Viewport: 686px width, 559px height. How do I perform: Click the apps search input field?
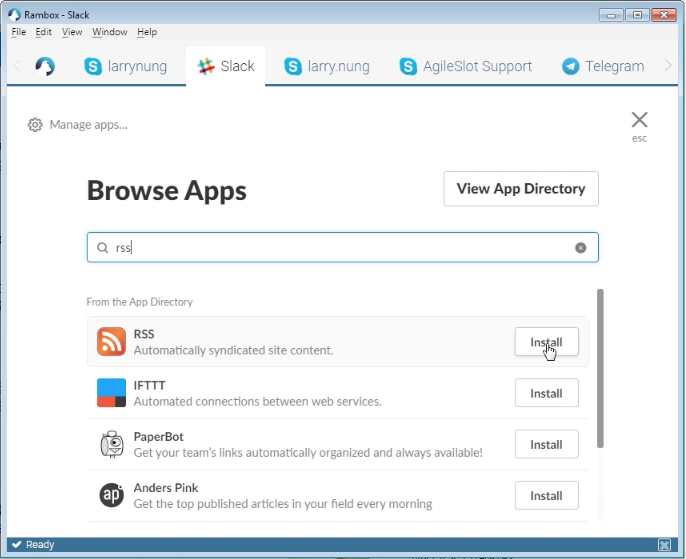(343, 248)
